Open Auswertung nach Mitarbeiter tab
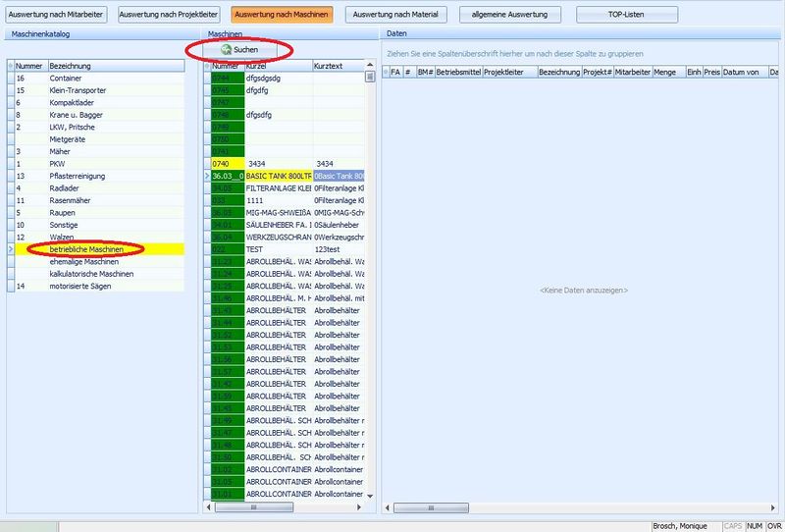 click(x=56, y=15)
